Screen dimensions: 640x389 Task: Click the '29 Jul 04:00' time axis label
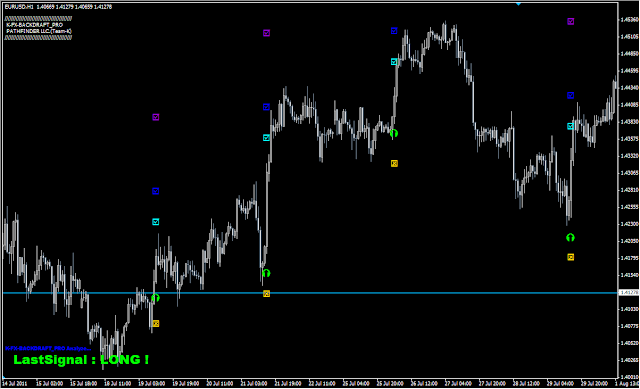[560, 384]
